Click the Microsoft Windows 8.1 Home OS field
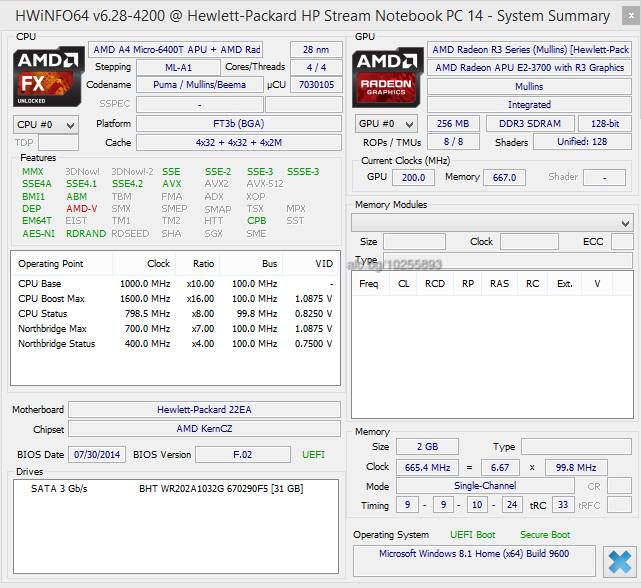The width and height of the screenshot is (641, 588). pyautogui.click(x=474, y=561)
